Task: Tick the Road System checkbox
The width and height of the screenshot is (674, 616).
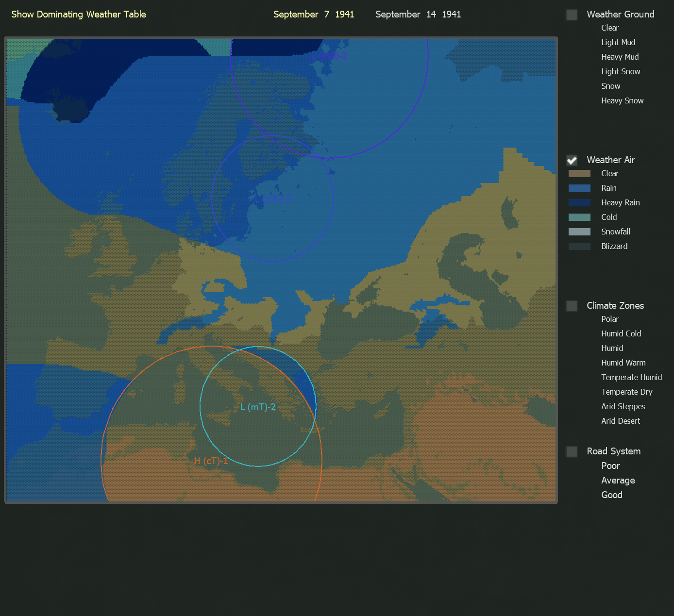Action: [x=572, y=451]
